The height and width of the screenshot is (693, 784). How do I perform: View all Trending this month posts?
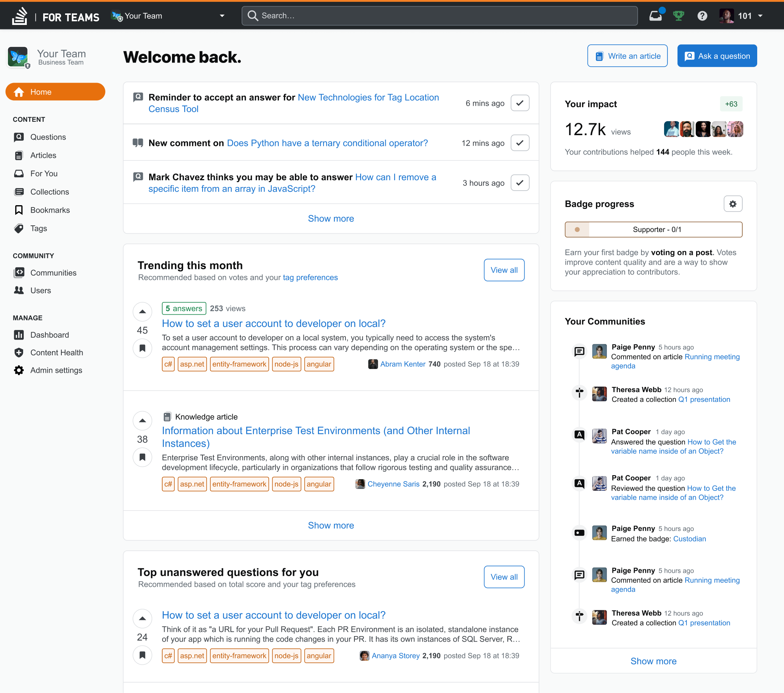(x=504, y=270)
